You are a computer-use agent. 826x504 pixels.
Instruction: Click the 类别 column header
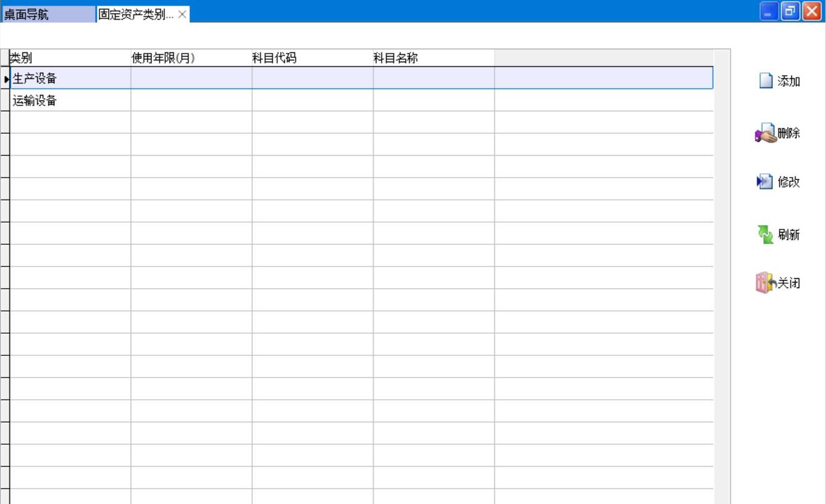click(69, 58)
